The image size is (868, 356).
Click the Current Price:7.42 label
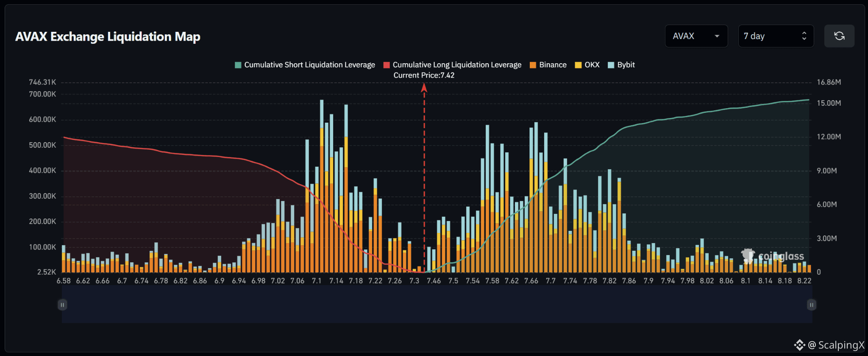(x=424, y=76)
